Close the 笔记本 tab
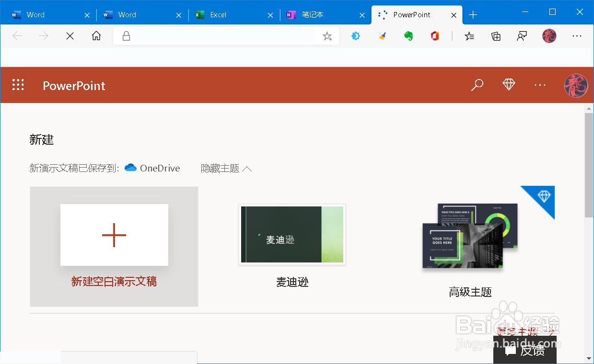594x364 pixels. (361, 15)
